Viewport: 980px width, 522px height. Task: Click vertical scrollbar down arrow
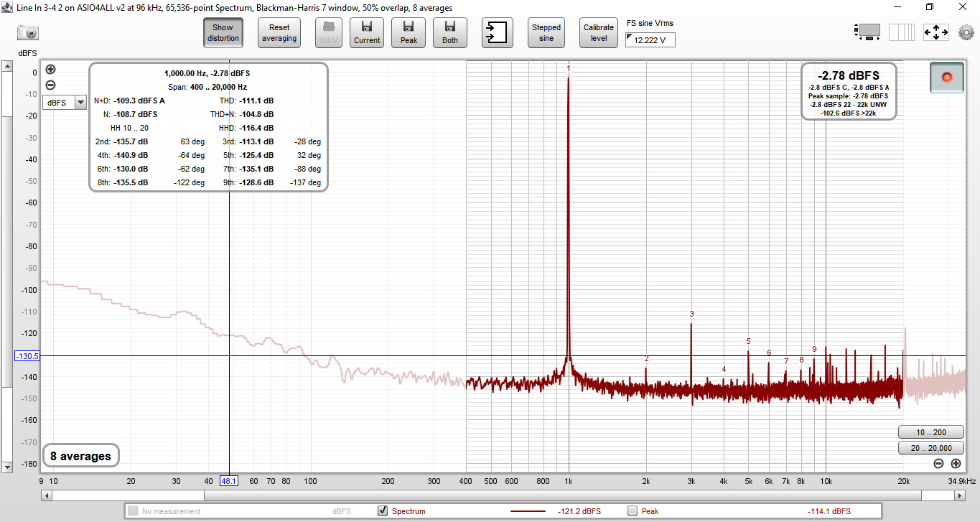[6, 467]
